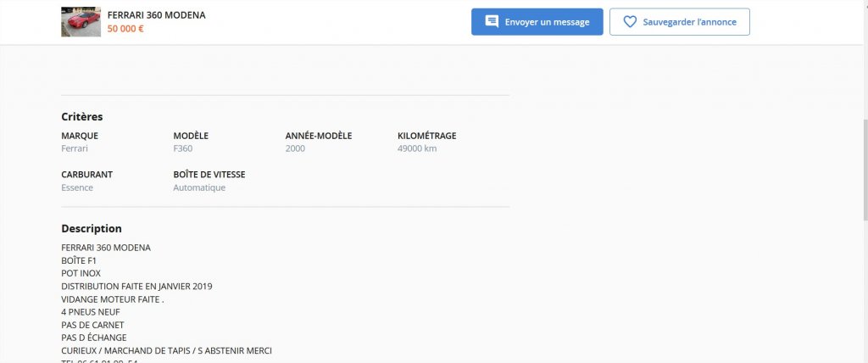Screen dimensions: 868x363
Task: Click the message bubble icon
Action: [x=492, y=21]
